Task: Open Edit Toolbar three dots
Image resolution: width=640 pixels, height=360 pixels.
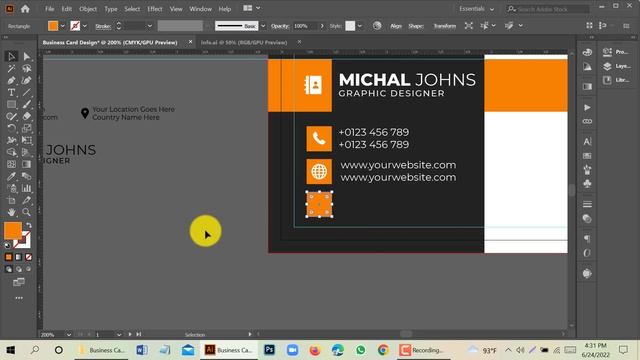Action: [19, 298]
